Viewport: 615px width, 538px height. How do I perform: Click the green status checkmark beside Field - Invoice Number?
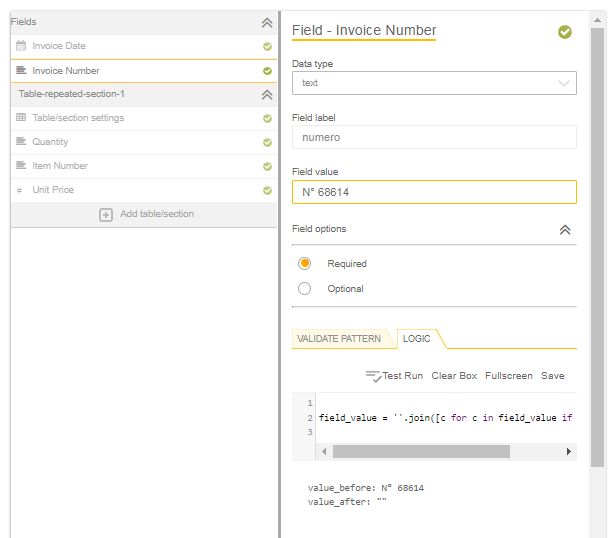(x=565, y=32)
